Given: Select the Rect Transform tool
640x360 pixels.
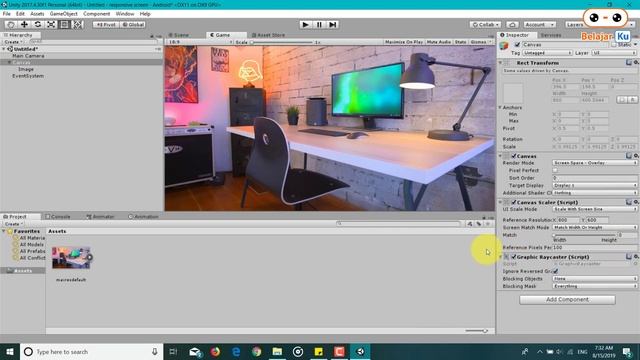Looking at the screenshot, I should coord(64,24).
